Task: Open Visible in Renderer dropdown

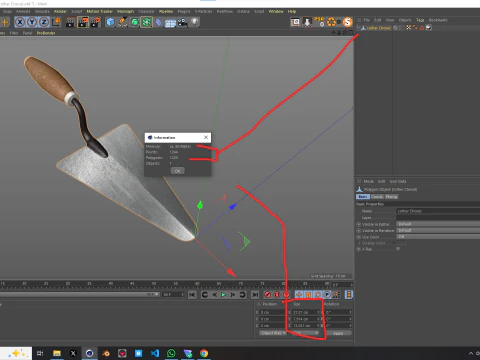Action: coord(438,230)
